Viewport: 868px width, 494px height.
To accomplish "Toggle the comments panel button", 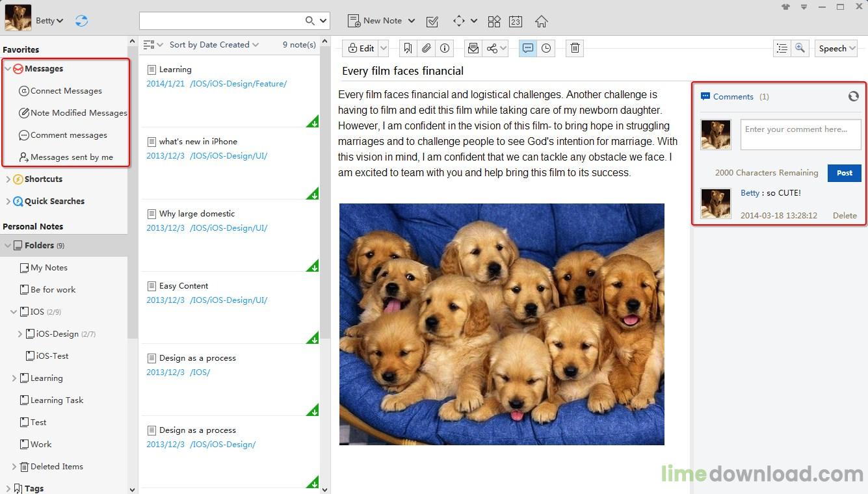I will pyautogui.click(x=528, y=48).
